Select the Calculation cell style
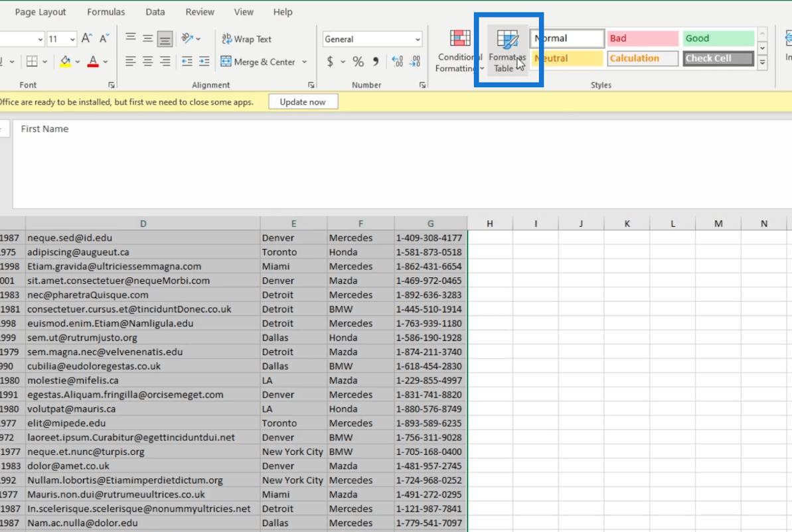792x532 pixels. [643, 58]
